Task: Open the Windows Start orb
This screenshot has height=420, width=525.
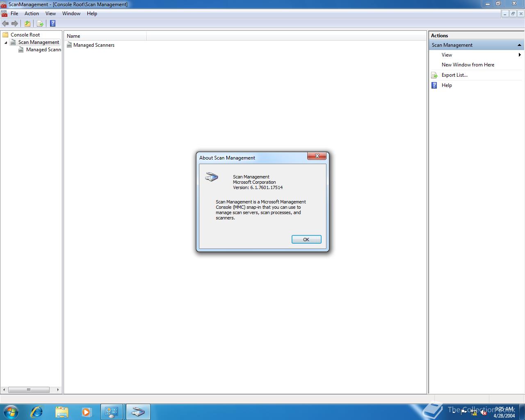Action: click(11, 411)
